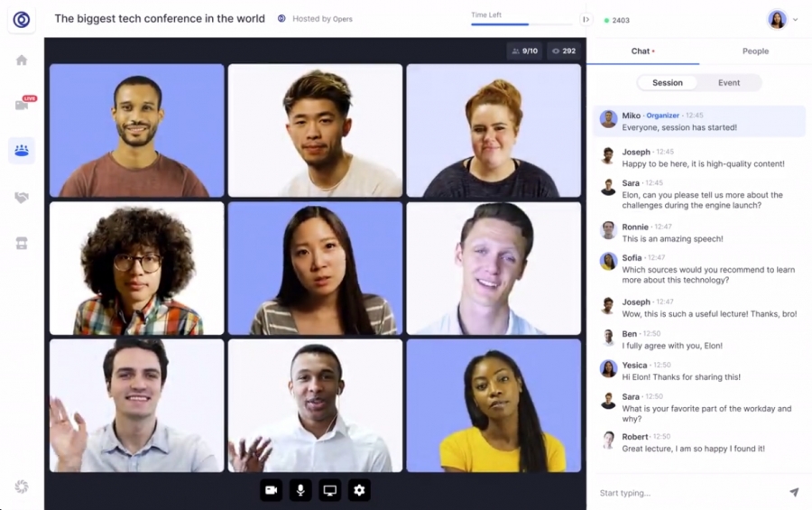Open the Expo booth icon in sidebar
This screenshot has width=812, height=510.
click(22, 243)
